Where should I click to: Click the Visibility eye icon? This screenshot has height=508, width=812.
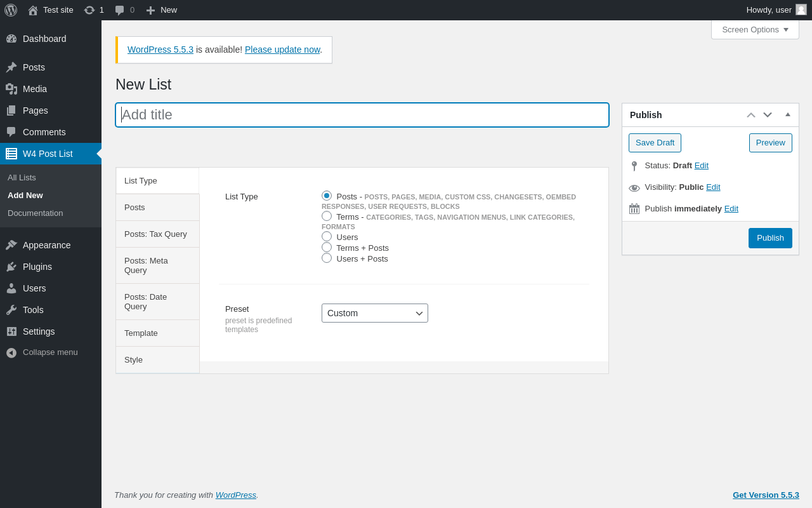point(634,188)
